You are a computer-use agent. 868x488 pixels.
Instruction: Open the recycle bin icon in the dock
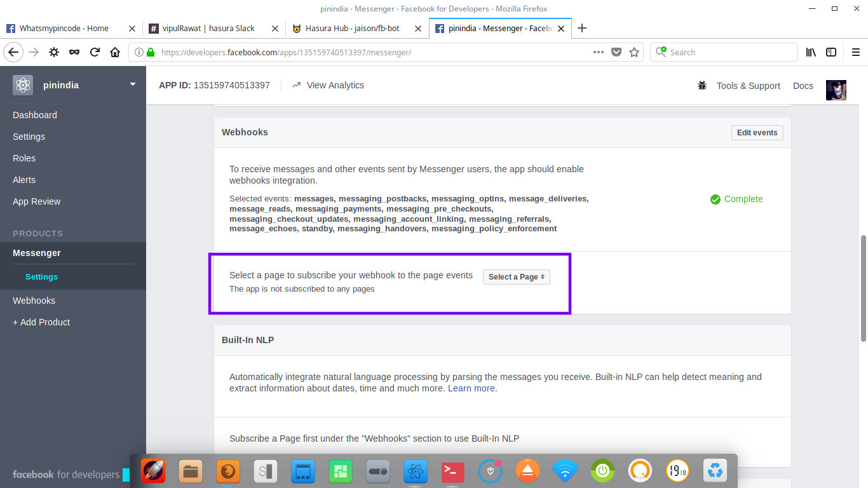[715, 471]
